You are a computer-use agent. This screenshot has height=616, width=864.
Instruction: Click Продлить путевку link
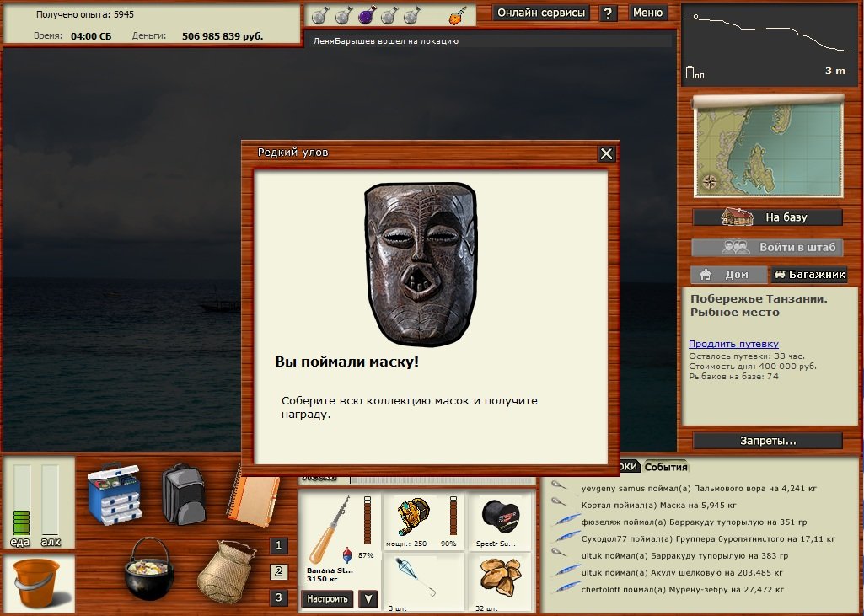[733, 344]
